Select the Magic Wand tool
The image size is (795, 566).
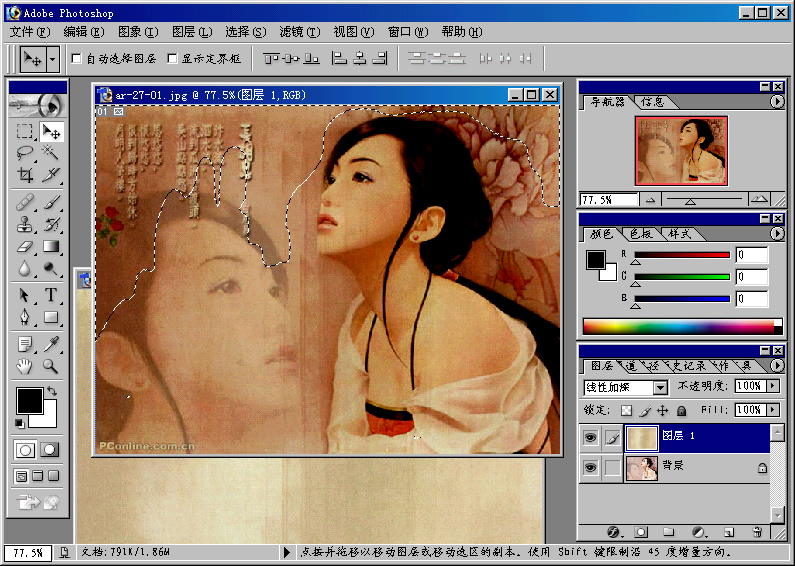coord(51,153)
